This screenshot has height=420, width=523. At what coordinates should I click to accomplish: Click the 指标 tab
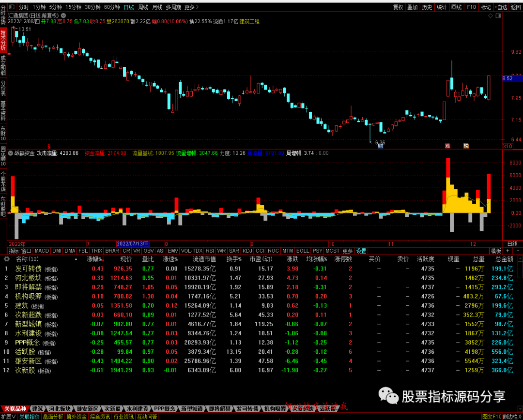coord(14,251)
